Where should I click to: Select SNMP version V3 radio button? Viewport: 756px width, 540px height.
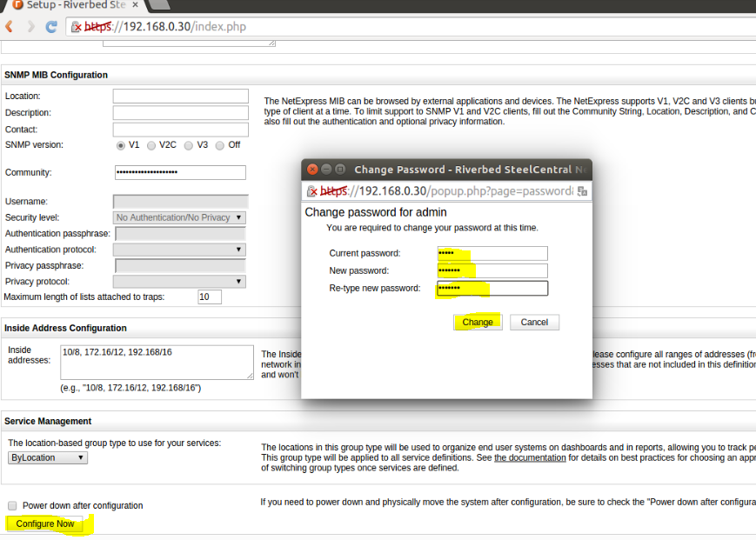coord(189,145)
